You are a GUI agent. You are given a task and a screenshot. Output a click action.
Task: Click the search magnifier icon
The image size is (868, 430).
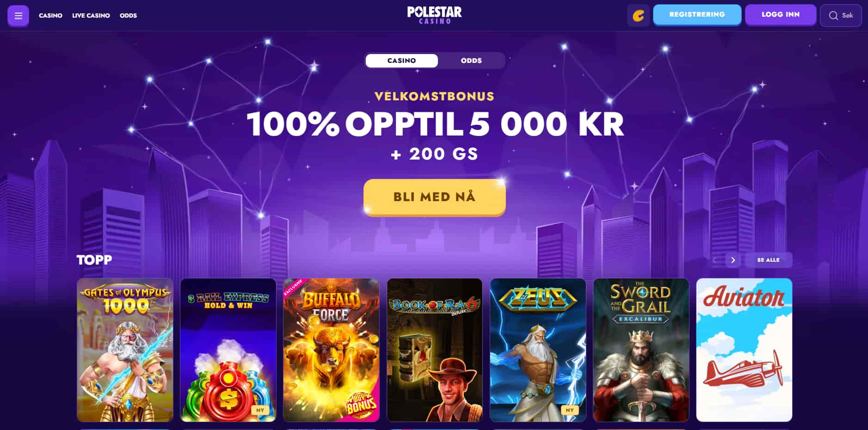pyautogui.click(x=833, y=16)
